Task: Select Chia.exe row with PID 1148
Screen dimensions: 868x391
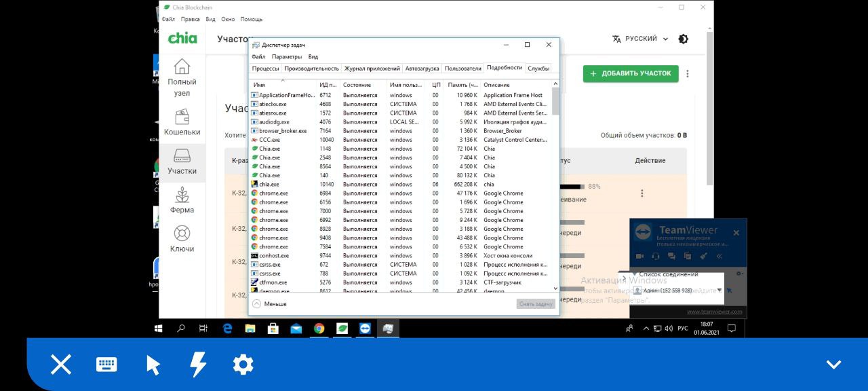Action: (x=400, y=149)
